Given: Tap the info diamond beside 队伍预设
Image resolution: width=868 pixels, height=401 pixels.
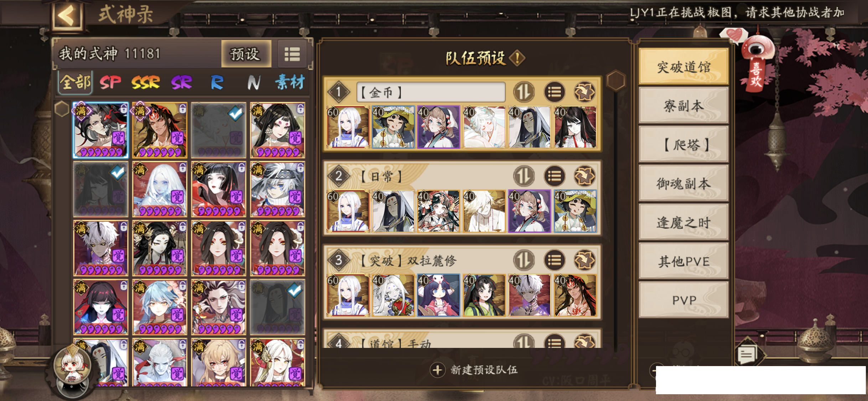Looking at the screenshot, I should click(517, 58).
